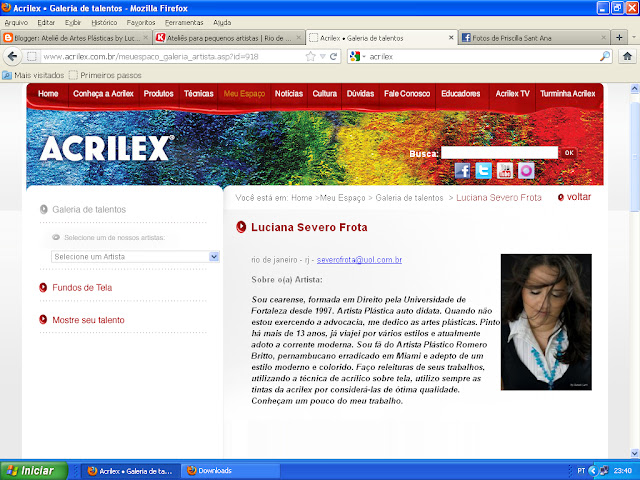
Task: Open the Exibir menu
Action: [x=73, y=22]
